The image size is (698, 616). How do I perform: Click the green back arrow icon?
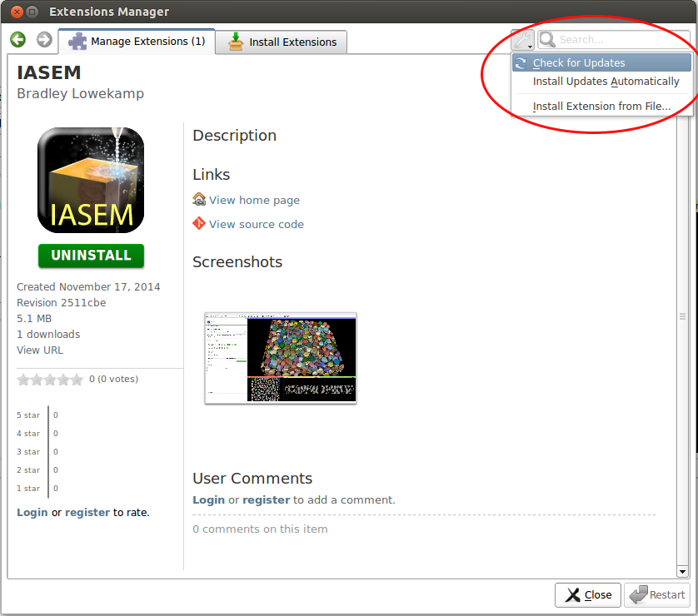[x=18, y=40]
